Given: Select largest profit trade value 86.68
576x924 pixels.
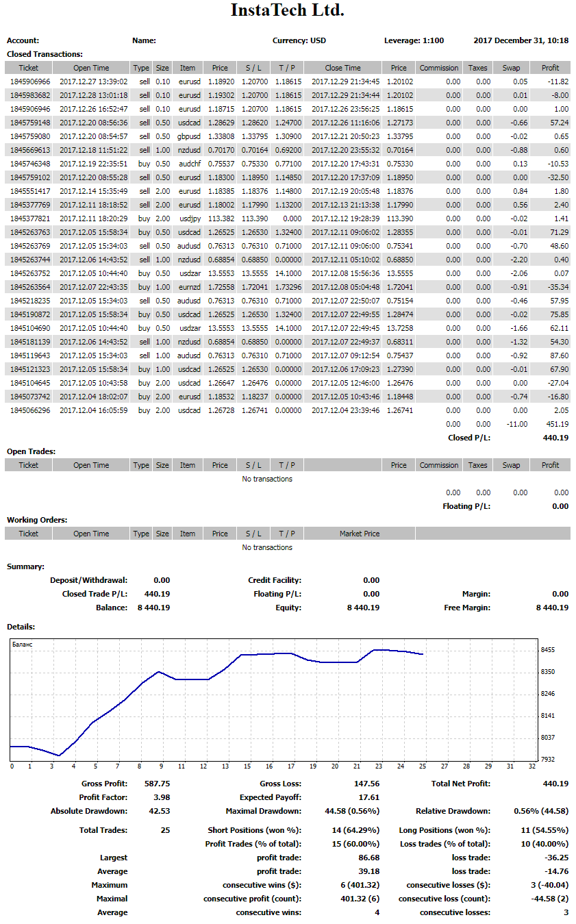Looking at the screenshot, I should click(x=369, y=858).
